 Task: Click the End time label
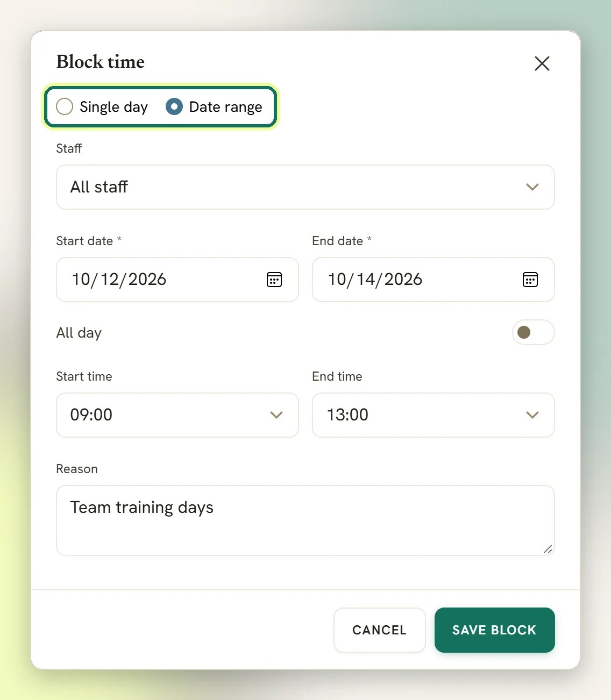pyautogui.click(x=337, y=376)
